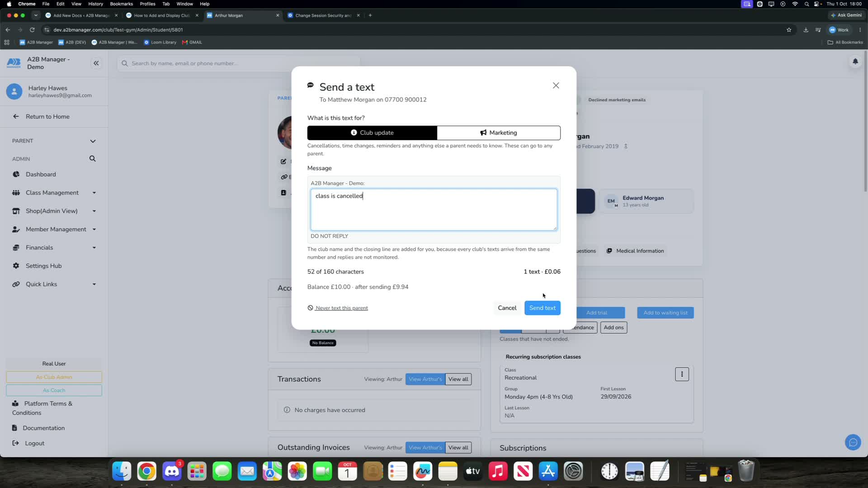Image resolution: width=868 pixels, height=488 pixels.
Task: Open the Loom Library bookmark
Action: pos(160,42)
